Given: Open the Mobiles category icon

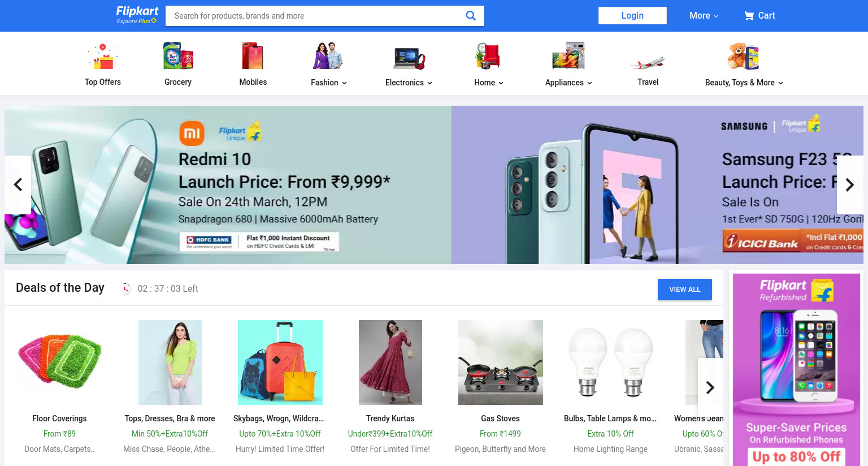Looking at the screenshot, I should pyautogui.click(x=253, y=56).
